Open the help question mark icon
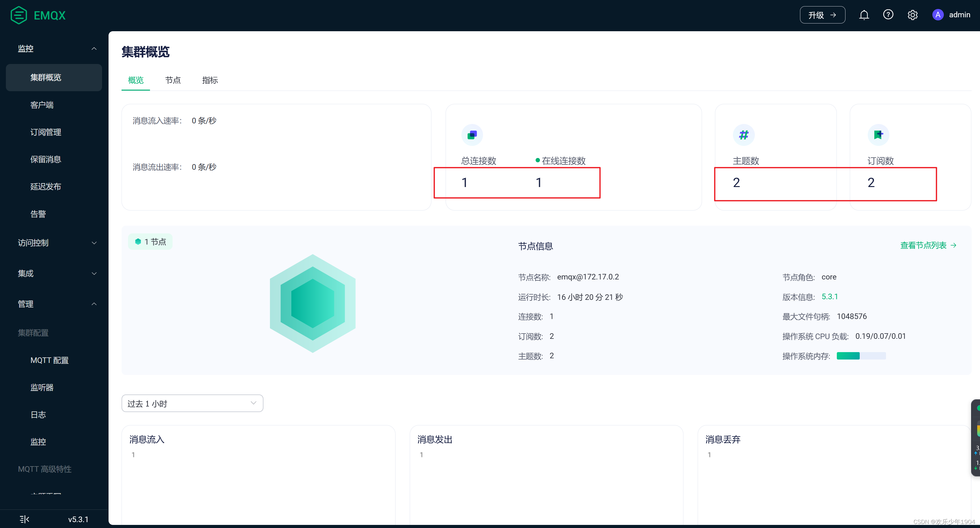 (888, 15)
